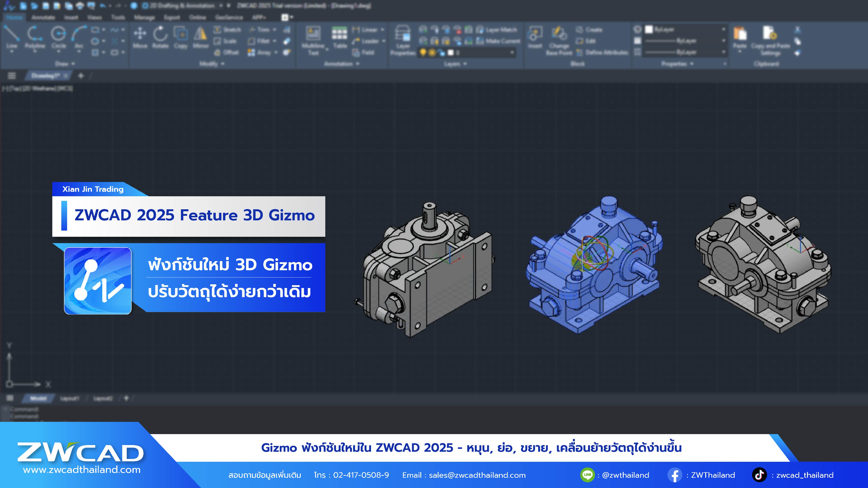The height and width of the screenshot is (488, 868).
Task: Open 2D Drafting & Annotation workspace dropdown
Action: [221, 6]
